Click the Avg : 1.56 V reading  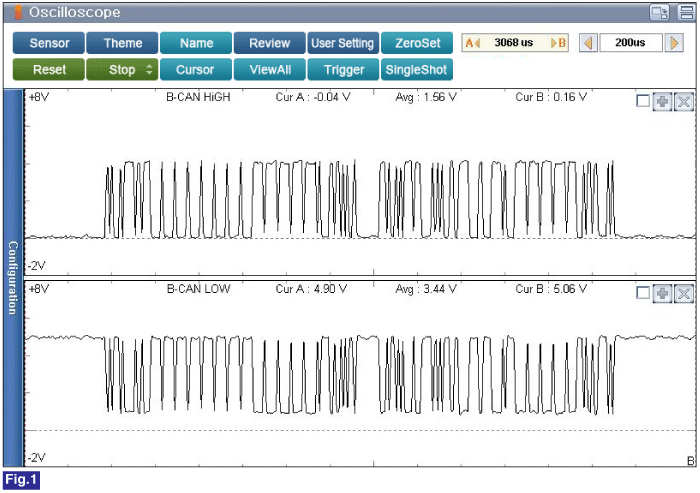pyautogui.click(x=426, y=97)
